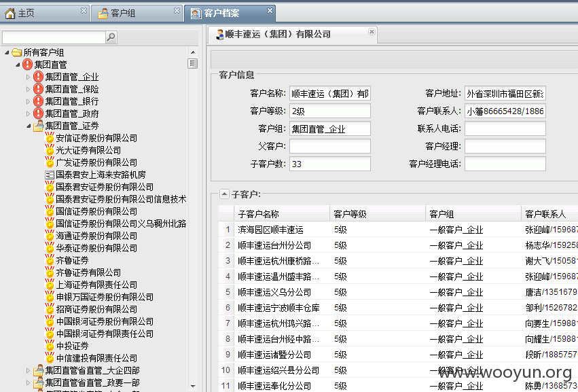Select the 顺丰速运义乌分公司 row
Image resolution: width=578 pixels, height=392 pixels.
point(398,292)
